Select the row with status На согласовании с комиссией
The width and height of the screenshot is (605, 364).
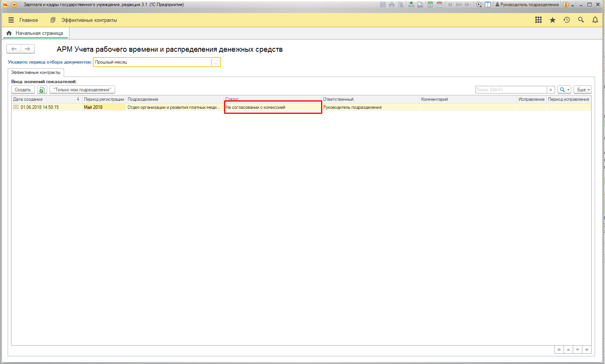coord(272,107)
